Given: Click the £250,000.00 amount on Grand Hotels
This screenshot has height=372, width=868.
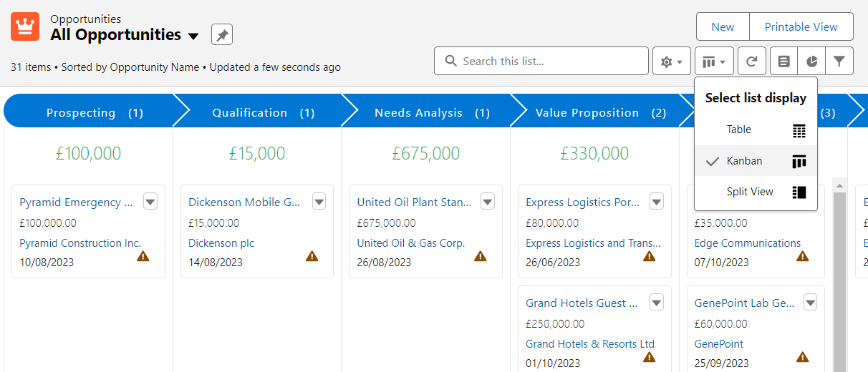Looking at the screenshot, I should pyautogui.click(x=555, y=324).
